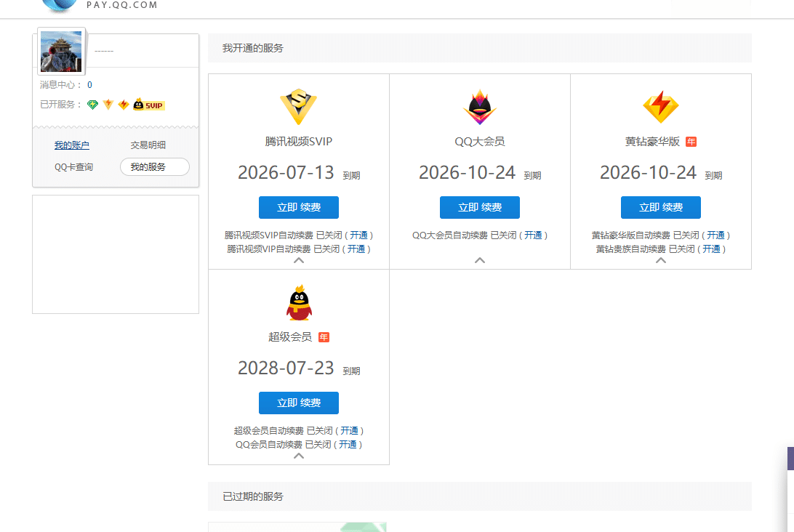Collapse the QQ大会员 card chevron
794x532 pixels.
(480, 260)
